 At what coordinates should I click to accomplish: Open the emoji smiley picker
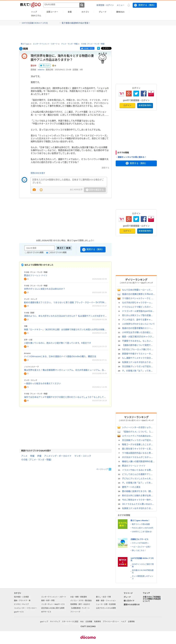click(41, 190)
